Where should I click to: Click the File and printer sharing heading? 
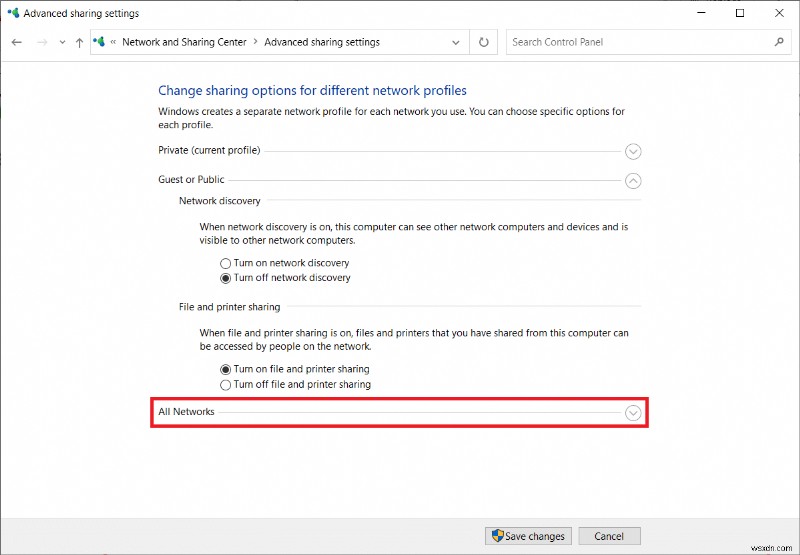230,307
